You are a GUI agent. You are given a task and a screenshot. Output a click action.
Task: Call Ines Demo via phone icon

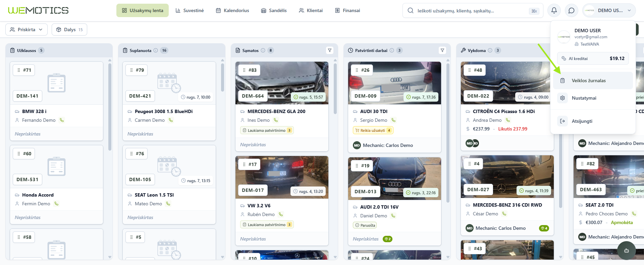point(276,120)
